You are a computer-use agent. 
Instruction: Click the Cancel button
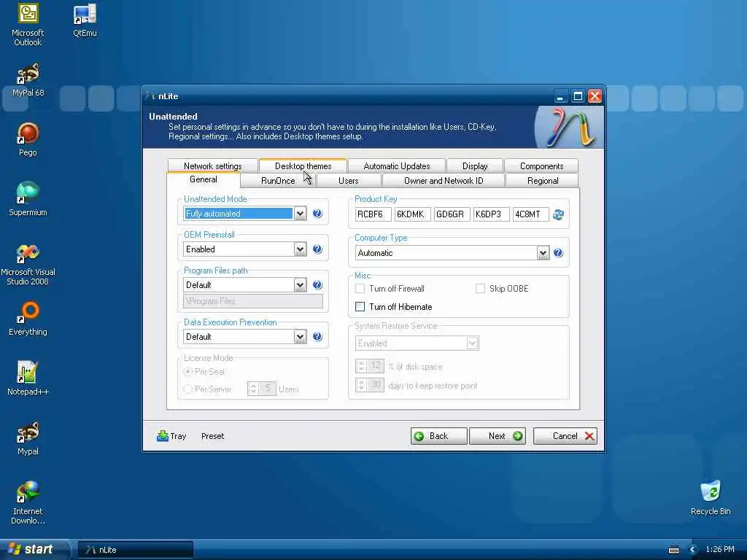[565, 436]
